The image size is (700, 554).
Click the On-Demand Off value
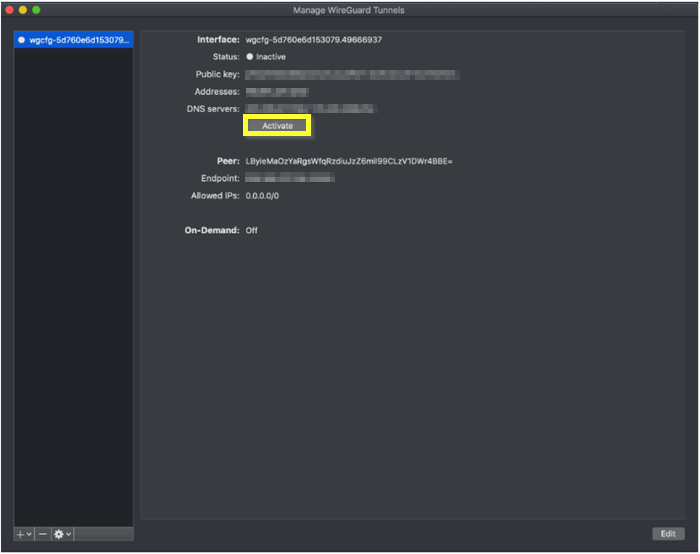252,230
